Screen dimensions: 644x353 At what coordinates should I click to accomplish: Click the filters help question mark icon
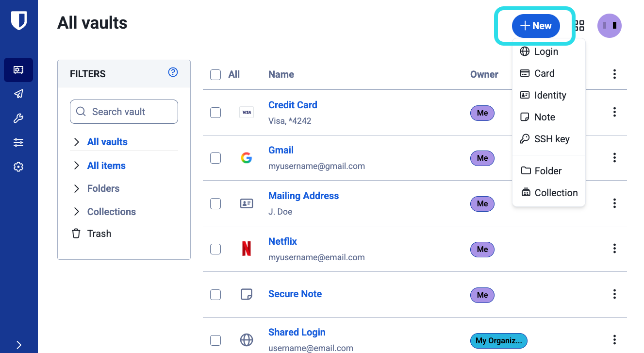pos(173,72)
